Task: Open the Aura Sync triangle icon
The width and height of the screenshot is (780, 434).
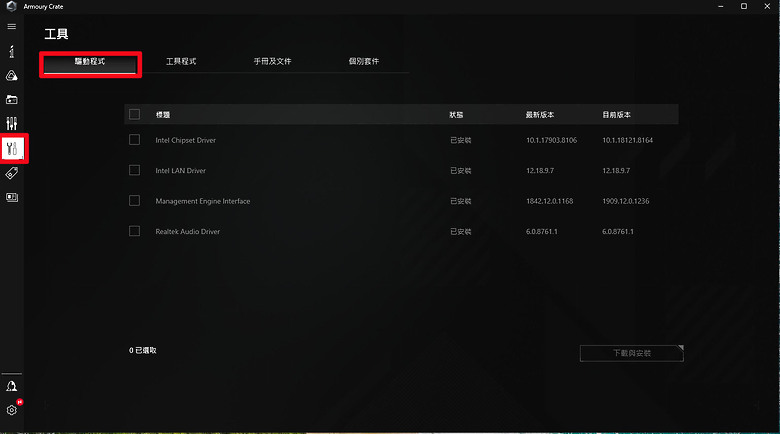Action: [11, 76]
